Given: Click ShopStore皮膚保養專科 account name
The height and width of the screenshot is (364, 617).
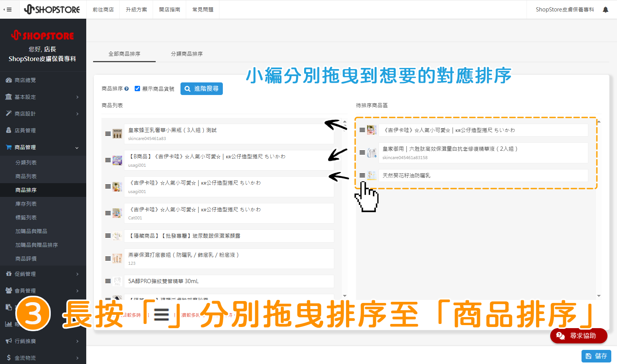Looking at the screenshot, I should (565, 10).
